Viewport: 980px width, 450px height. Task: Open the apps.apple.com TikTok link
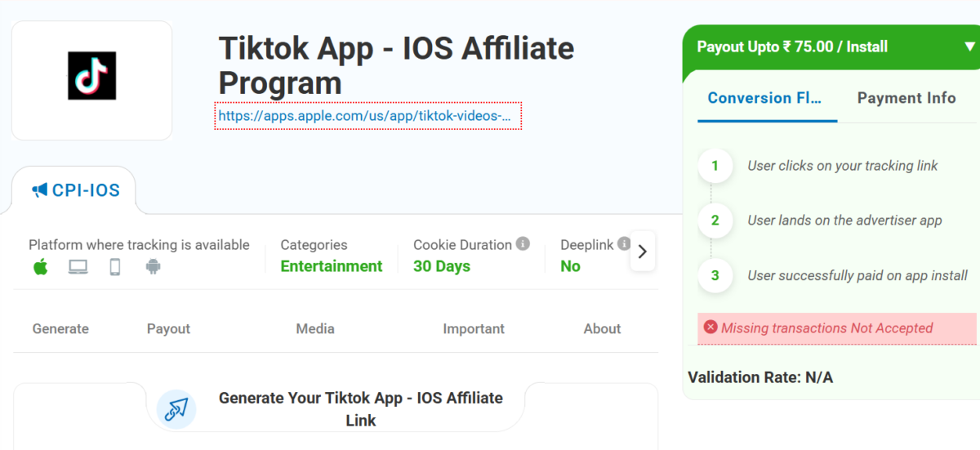click(x=367, y=116)
